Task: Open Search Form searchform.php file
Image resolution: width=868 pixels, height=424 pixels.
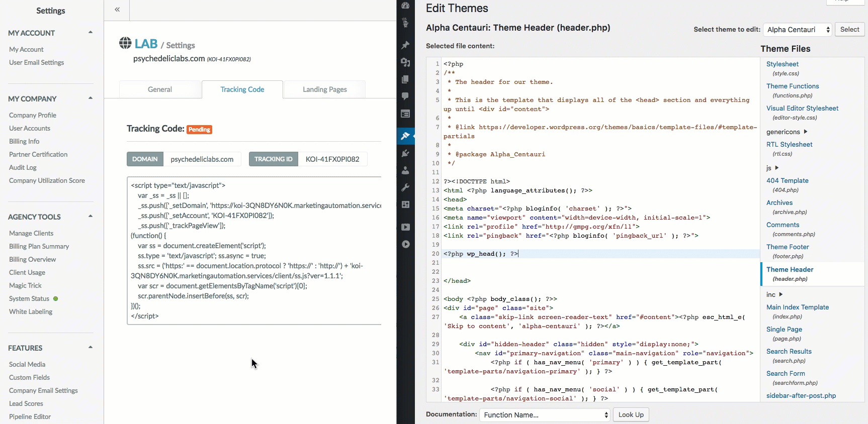Action: 786,373
